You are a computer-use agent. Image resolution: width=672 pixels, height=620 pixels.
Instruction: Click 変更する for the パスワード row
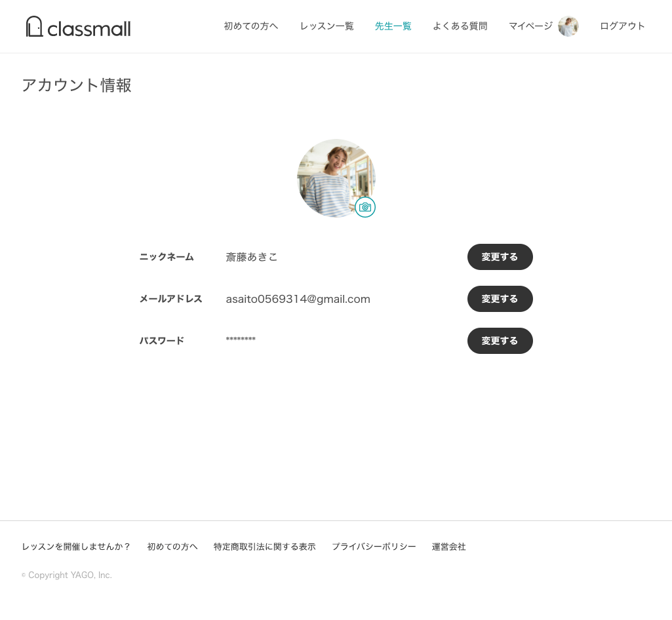tap(500, 341)
